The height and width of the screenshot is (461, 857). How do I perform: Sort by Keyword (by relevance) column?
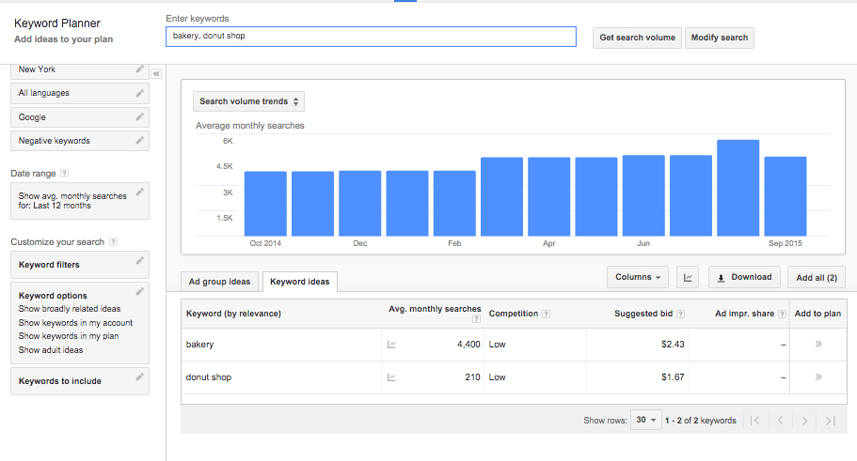click(x=233, y=314)
